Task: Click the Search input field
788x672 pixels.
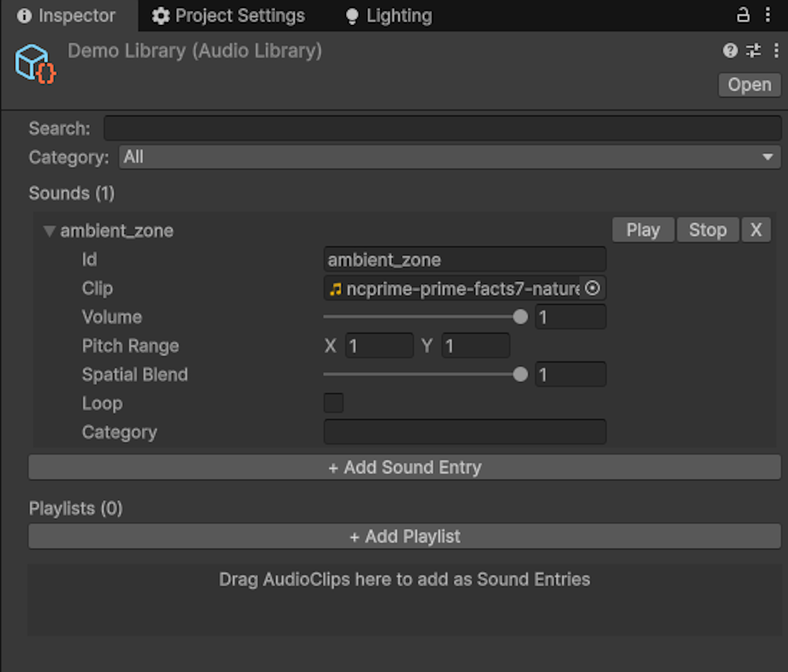Action: tap(442, 128)
